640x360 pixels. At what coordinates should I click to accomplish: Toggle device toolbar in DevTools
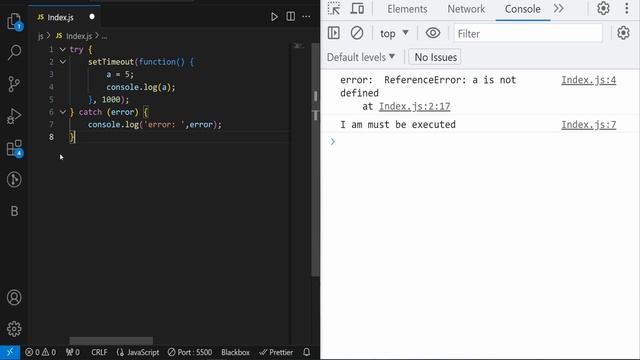tap(358, 9)
